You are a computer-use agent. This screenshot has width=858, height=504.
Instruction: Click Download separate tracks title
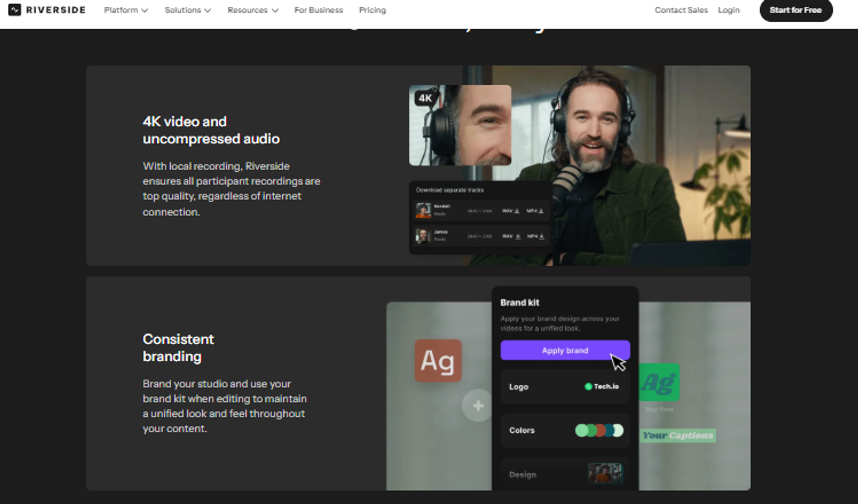point(450,190)
